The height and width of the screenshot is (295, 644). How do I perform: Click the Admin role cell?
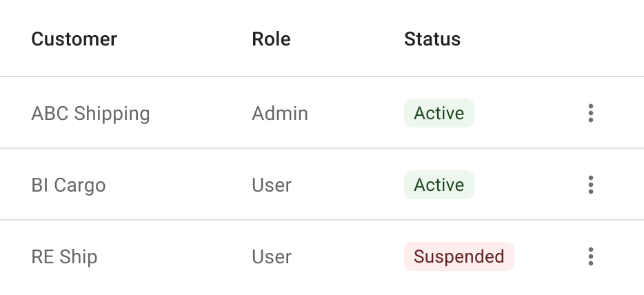[x=280, y=113]
